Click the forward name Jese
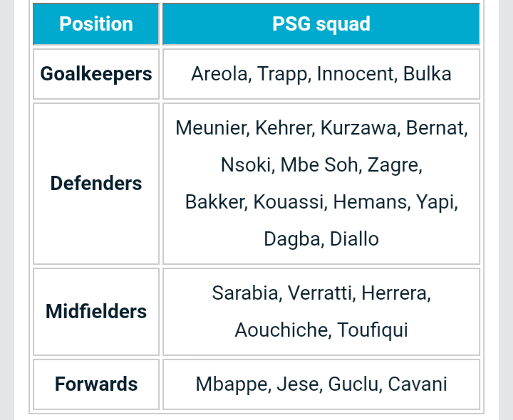Viewport: 513px width, 420px height. click(x=297, y=384)
